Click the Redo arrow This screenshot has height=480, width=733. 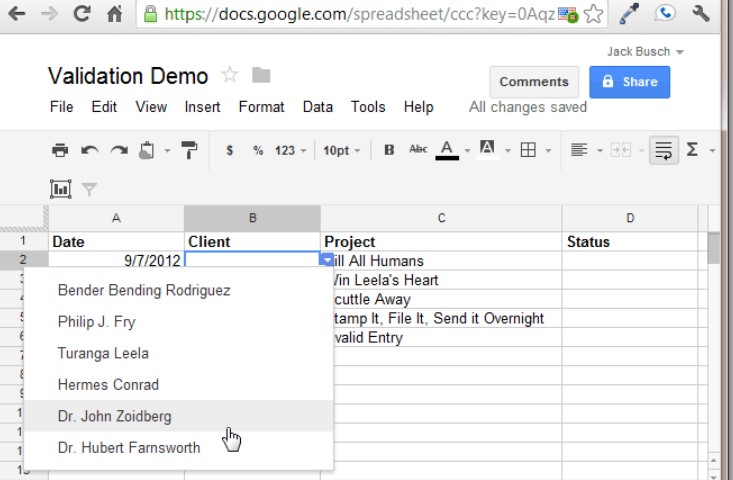coord(119,150)
